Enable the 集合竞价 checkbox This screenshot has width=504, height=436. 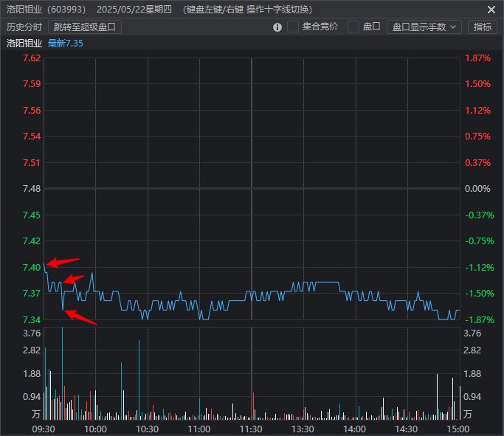coord(293,27)
